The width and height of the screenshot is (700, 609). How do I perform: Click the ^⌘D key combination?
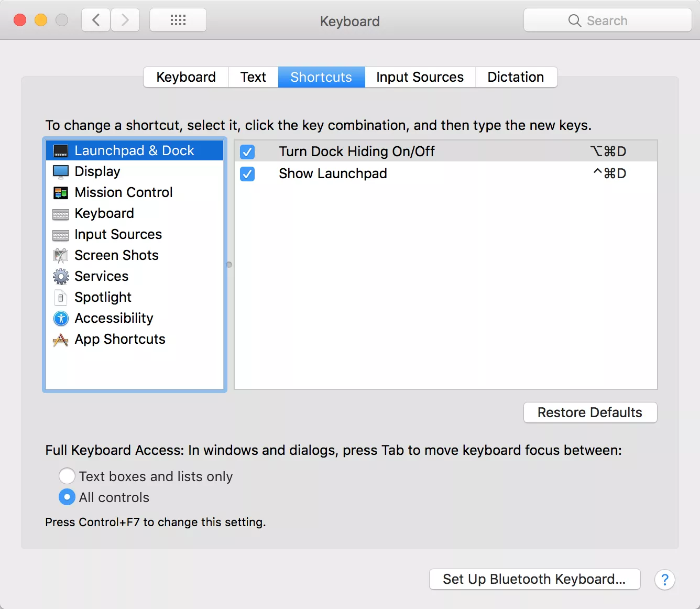tap(609, 173)
